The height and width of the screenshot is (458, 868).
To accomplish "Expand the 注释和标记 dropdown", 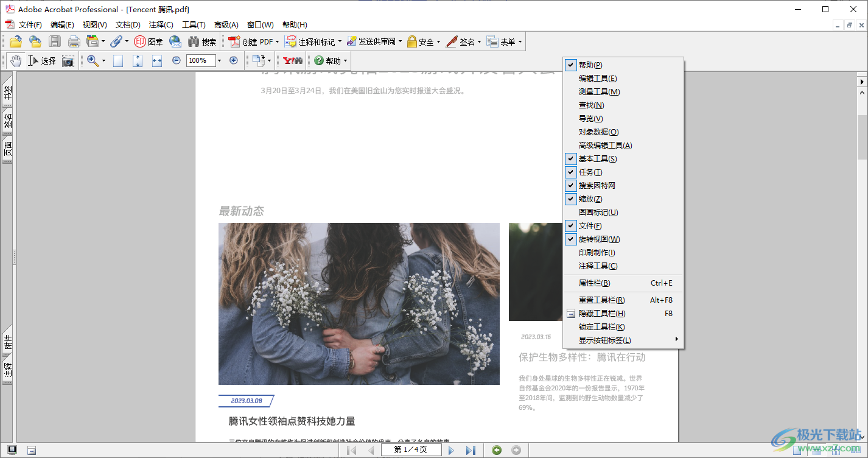I will (340, 42).
